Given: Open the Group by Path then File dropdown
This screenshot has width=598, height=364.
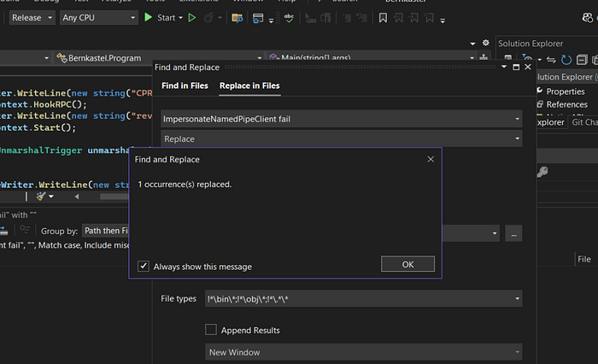Looking at the screenshot, I should 106,231.
